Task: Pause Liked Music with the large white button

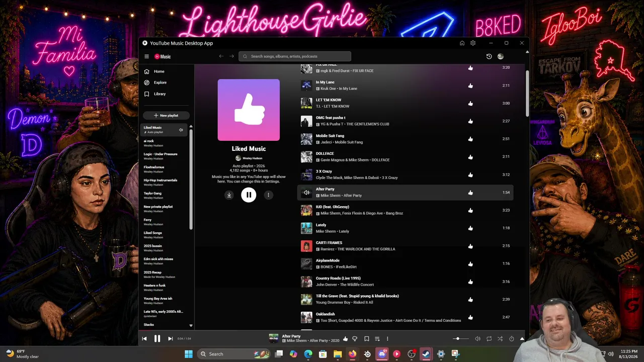Action: pyautogui.click(x=249, y=195)
